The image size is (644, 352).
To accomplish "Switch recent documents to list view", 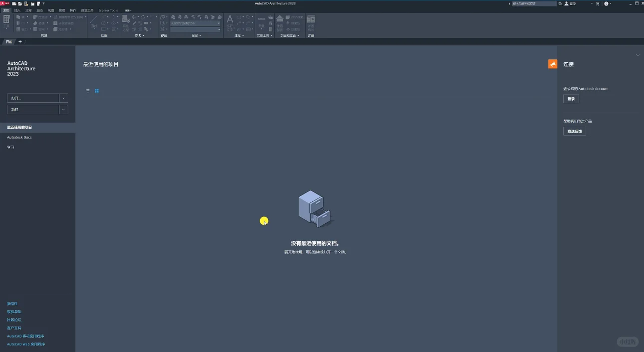I will click(x=87, y=91).
